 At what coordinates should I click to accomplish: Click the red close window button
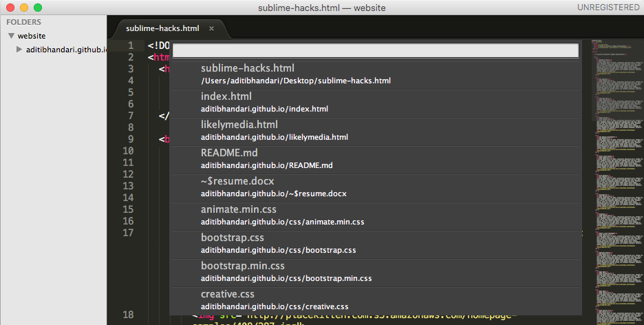(x=10, y=8)
